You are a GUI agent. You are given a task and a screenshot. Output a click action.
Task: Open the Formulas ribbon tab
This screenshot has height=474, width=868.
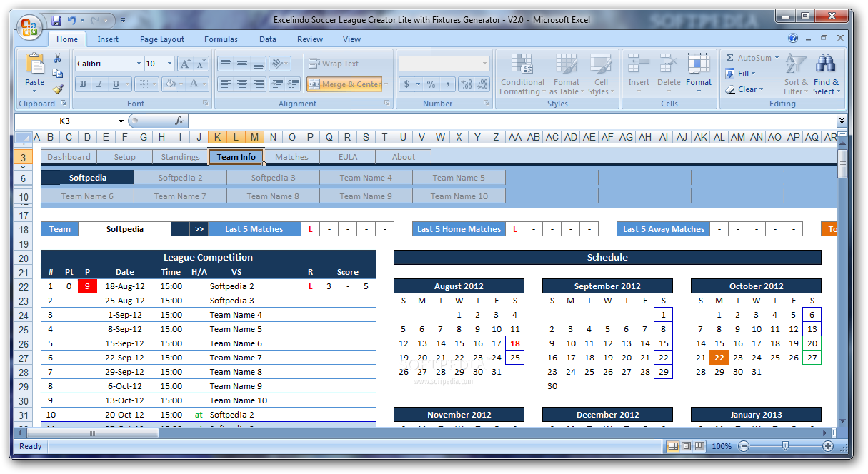221,39
